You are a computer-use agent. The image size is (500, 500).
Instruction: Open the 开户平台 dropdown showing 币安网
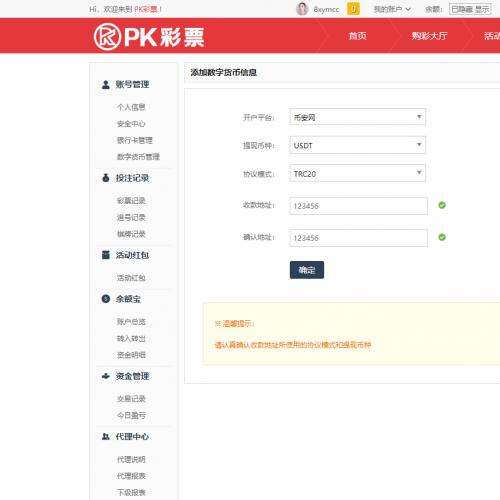(358, 117)
